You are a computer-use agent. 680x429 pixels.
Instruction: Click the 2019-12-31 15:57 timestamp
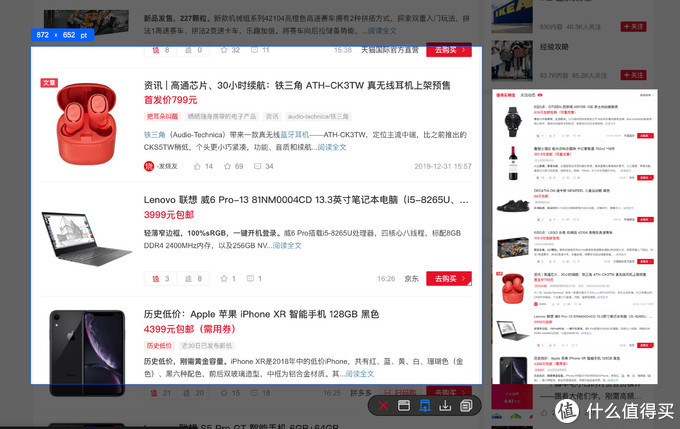[x=443, y=166]
